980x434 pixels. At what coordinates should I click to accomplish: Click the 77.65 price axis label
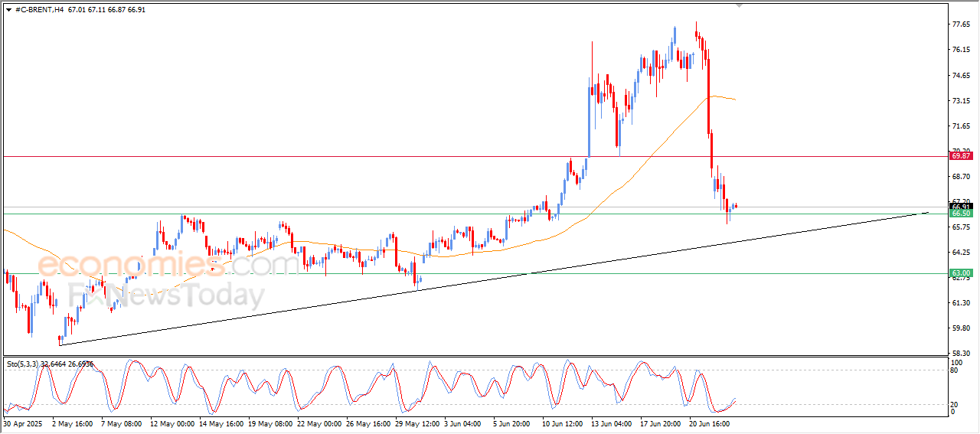point(961,24)
